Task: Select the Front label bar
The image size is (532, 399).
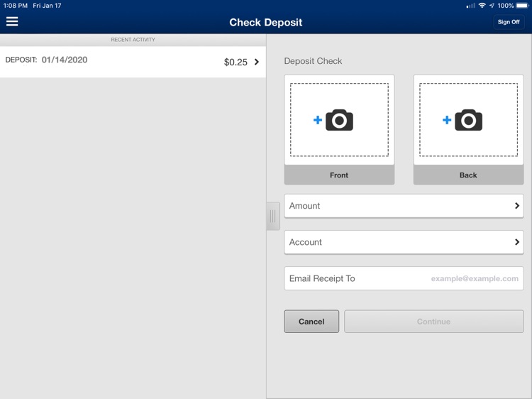Action: (339, 175)
